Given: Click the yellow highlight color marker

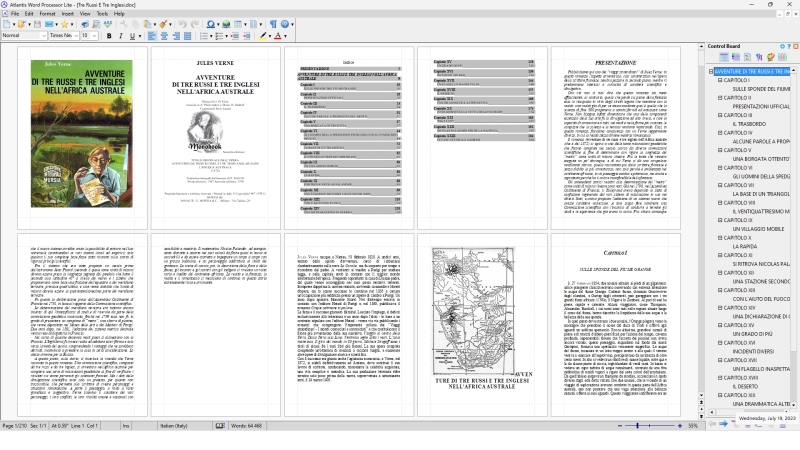Looking at the screenshot, I should coord(263,36).
